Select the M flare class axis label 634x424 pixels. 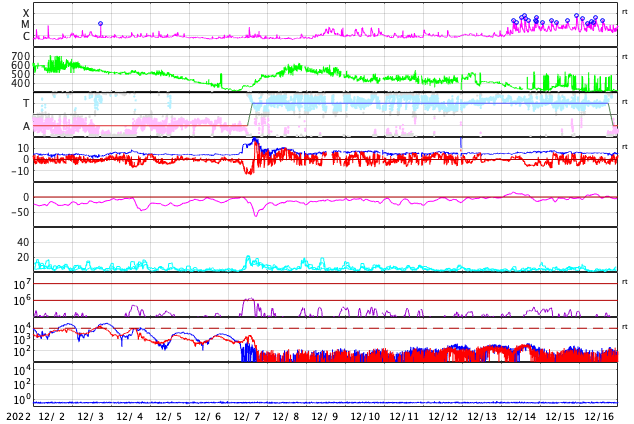click(26, 25)
